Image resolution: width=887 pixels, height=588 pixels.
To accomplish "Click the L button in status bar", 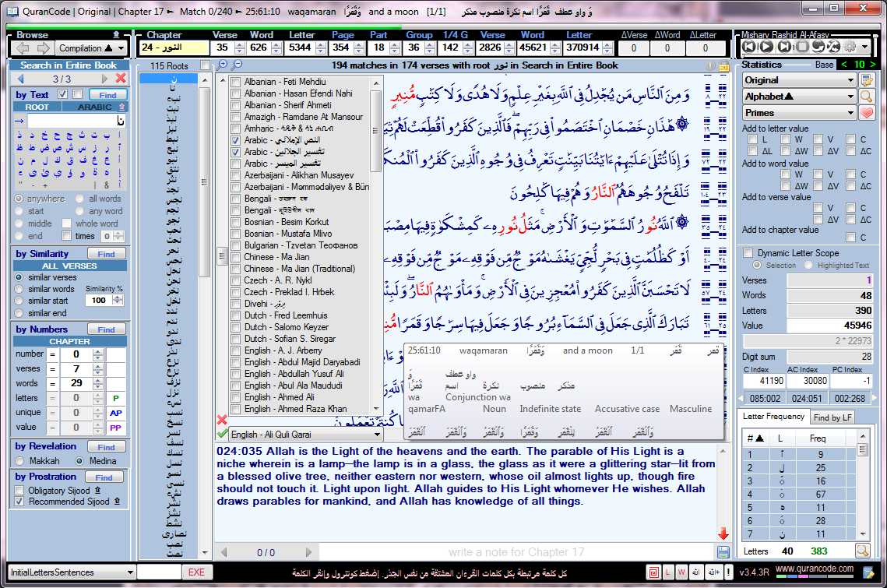I will click(668, 572).
